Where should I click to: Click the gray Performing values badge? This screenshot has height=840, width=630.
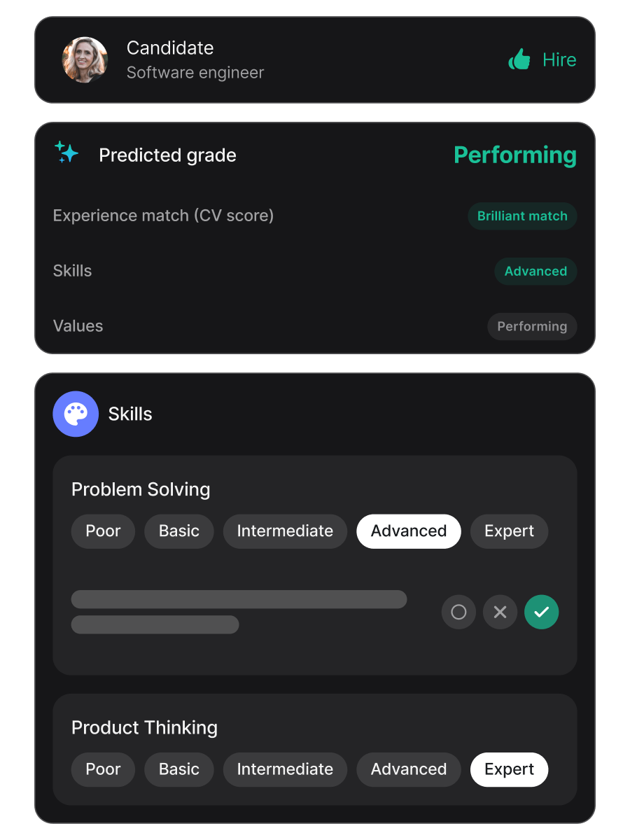(x=532, y=327)
